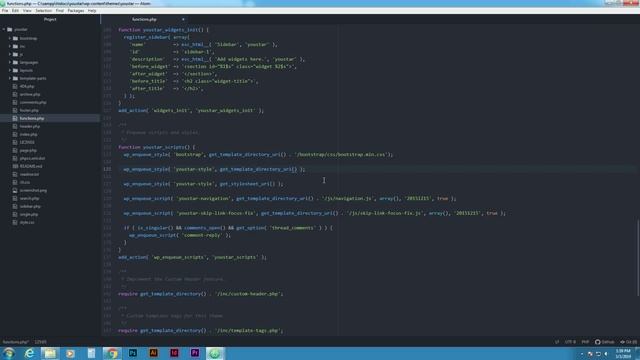Open the Find menu
Screen dimensions: 640x360
(60, 11)
